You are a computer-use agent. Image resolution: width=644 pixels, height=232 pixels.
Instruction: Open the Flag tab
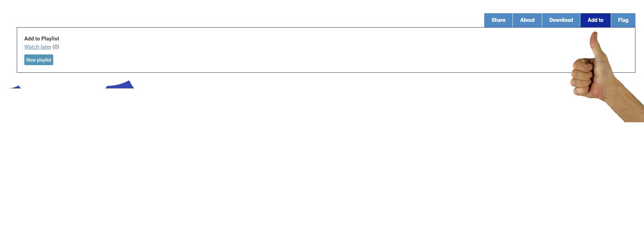point(623,20)
